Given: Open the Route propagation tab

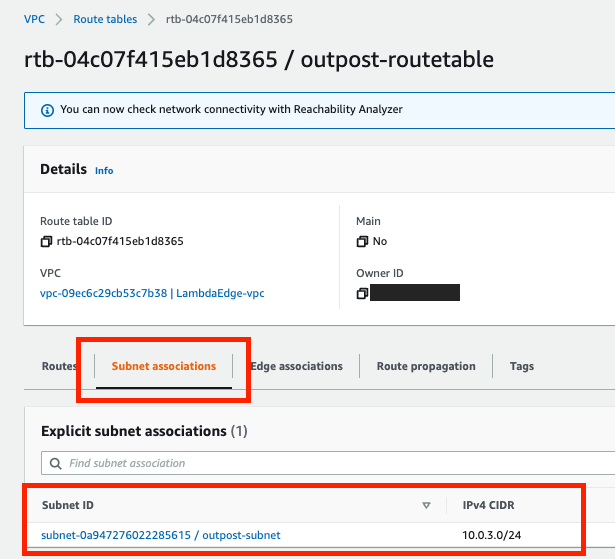Looking at the screenshot, I should pyautogui.click(x=426, y=366).
